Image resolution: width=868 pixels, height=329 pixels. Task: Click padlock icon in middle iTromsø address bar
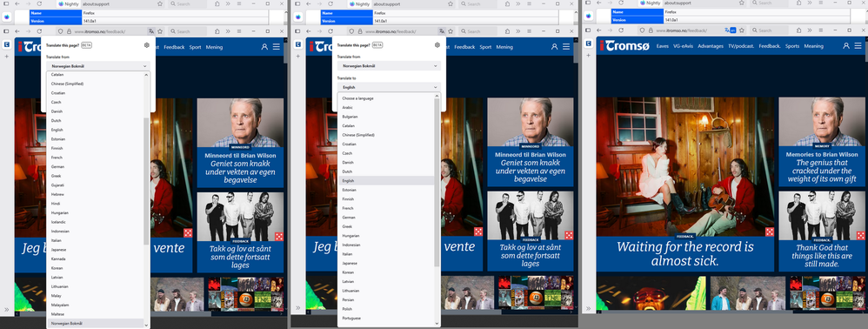point(360,31)
